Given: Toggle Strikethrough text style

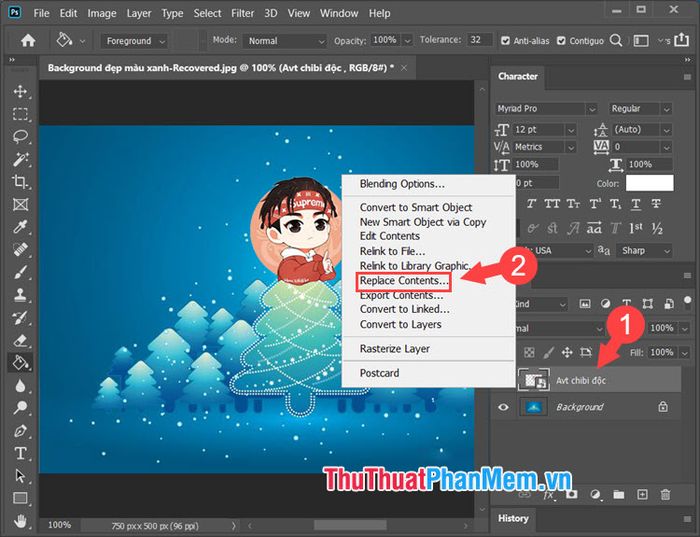Looking at the screenshot, I should click(x=656, y=204).
